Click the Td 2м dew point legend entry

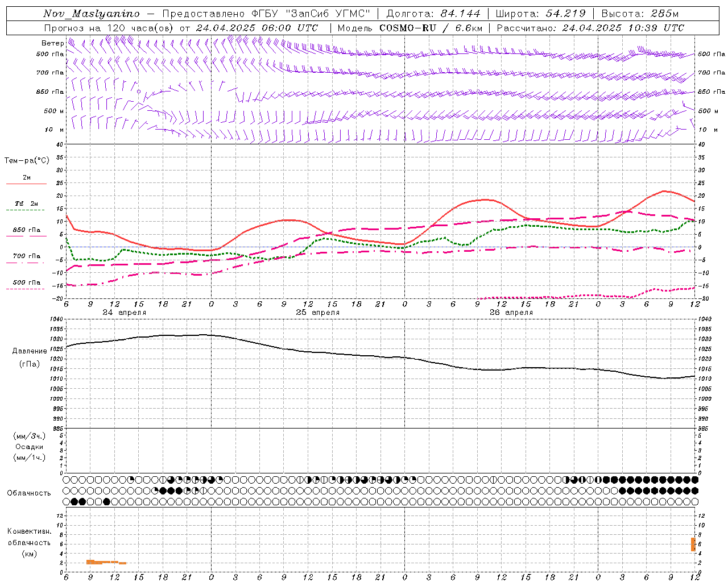pyautogui.click(x=26, y=203)
